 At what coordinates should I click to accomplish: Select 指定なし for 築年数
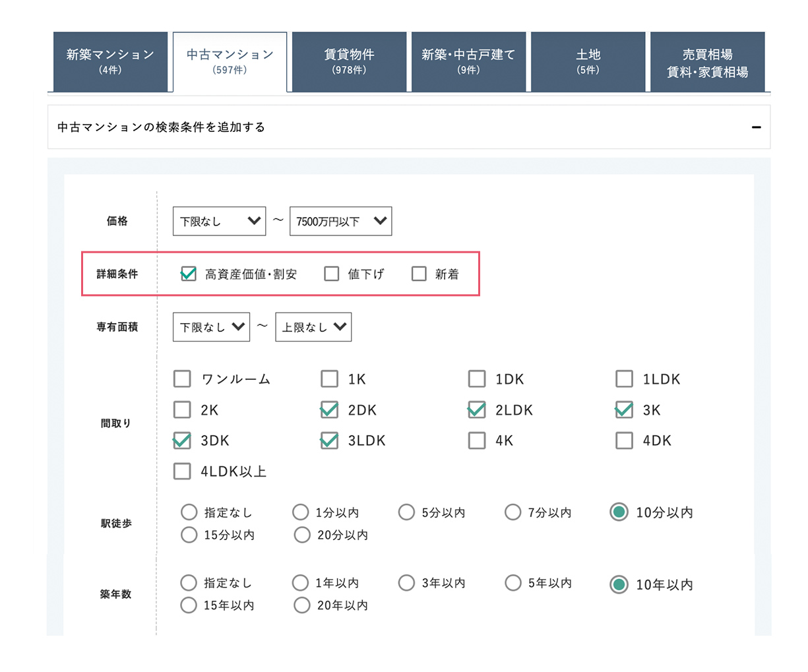click(189, 583)
